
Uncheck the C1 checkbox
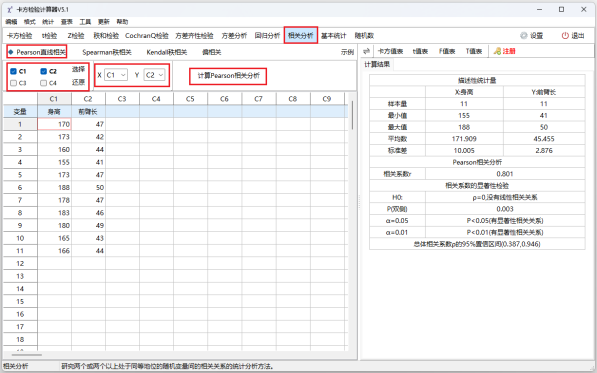(x=13, y=71)
